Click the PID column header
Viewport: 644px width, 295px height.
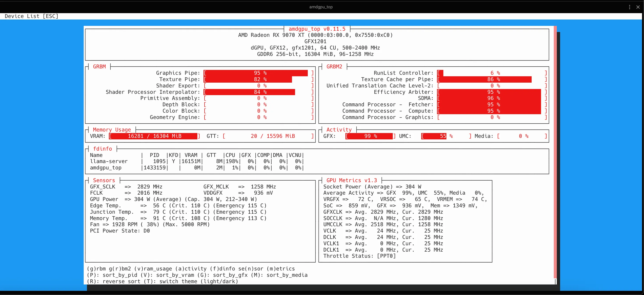click(x=154, y=155)
